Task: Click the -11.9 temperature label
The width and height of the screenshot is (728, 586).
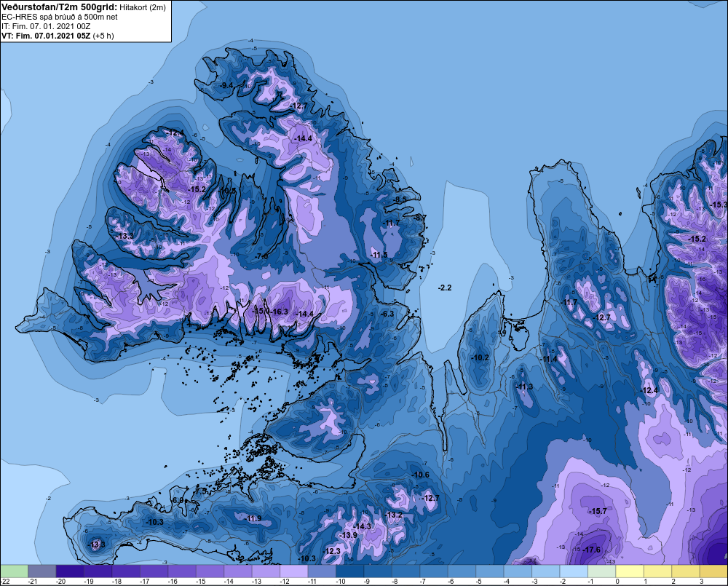Action: [253, 519]
